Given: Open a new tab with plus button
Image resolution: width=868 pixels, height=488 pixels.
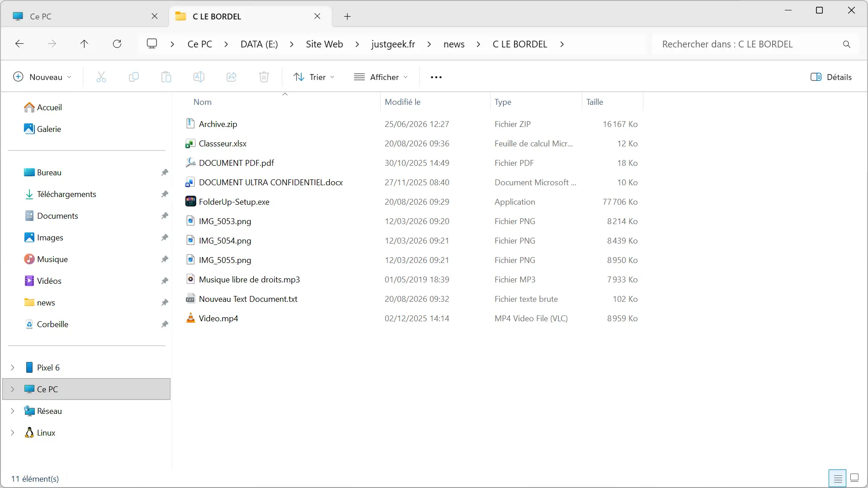Looking at the screenshot, I should [x=347, y=17].
